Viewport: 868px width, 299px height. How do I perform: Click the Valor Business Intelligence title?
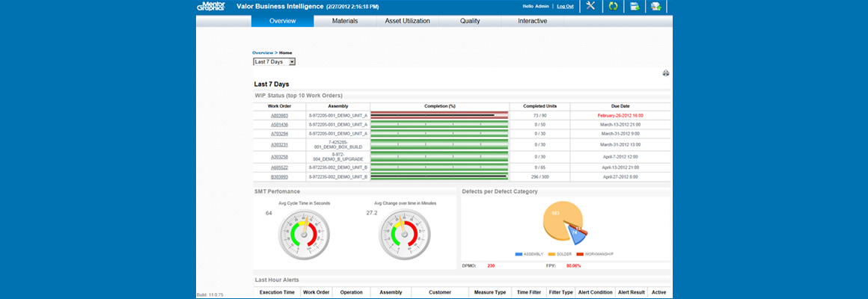pos(280,6)
